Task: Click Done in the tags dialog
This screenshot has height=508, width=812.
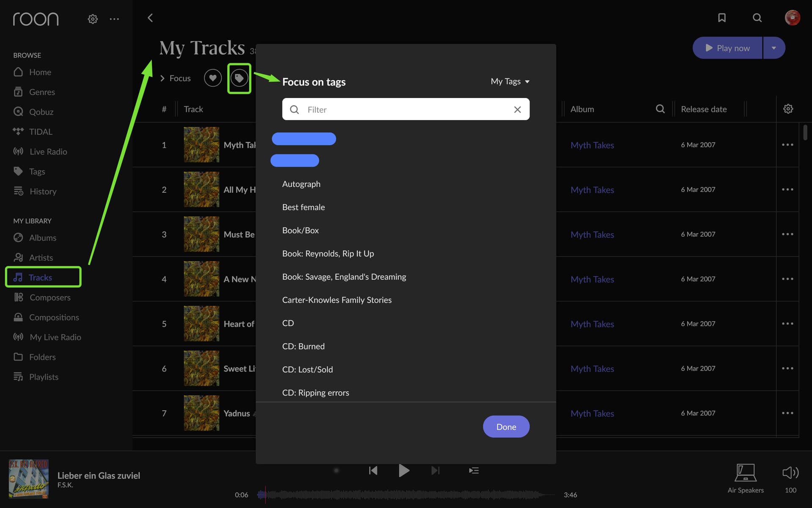Action: tap(506, 427)
